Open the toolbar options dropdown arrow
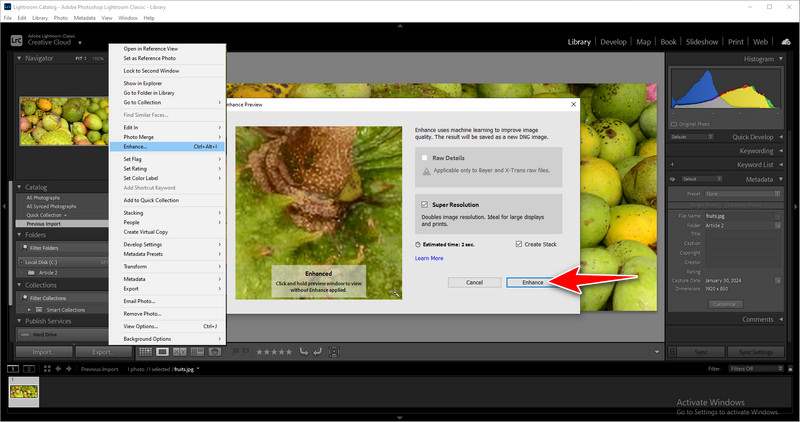This screenshot has height=422, width=800. click(x=657, y=352)
